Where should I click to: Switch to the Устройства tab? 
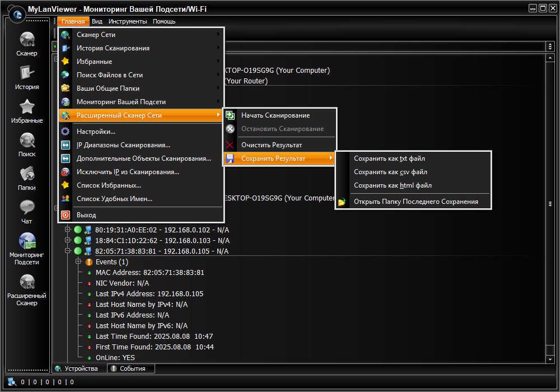pyautogui.click(x=80, y=368)
